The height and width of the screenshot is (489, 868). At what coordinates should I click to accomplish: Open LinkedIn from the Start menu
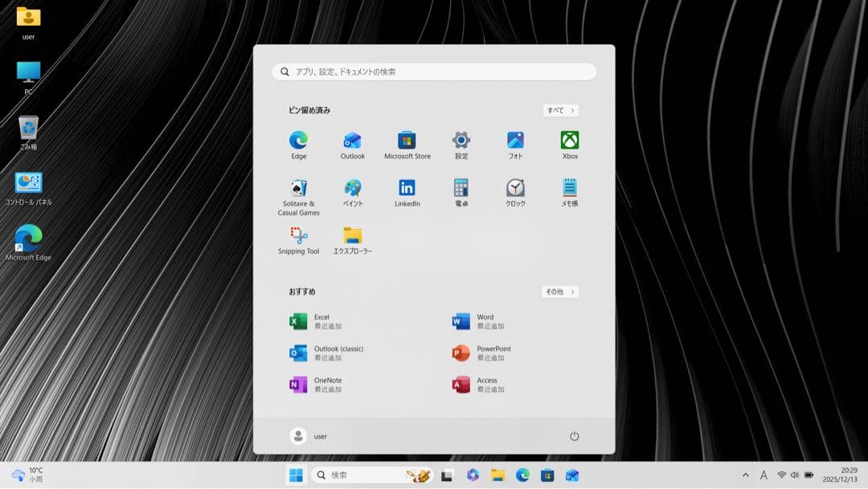[407, 191]
